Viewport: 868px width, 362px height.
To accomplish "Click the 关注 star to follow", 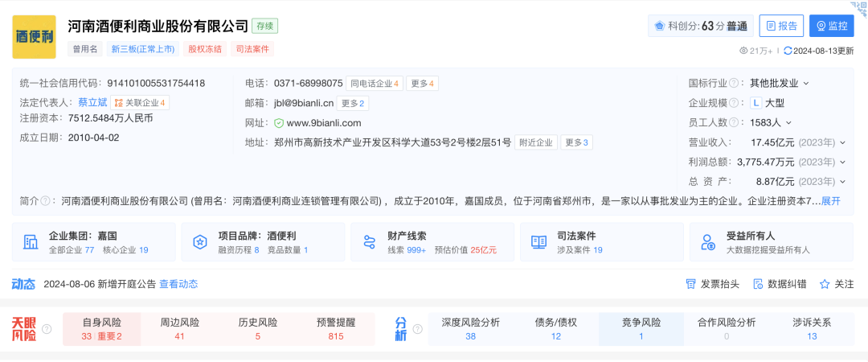I will pos(824,284).
